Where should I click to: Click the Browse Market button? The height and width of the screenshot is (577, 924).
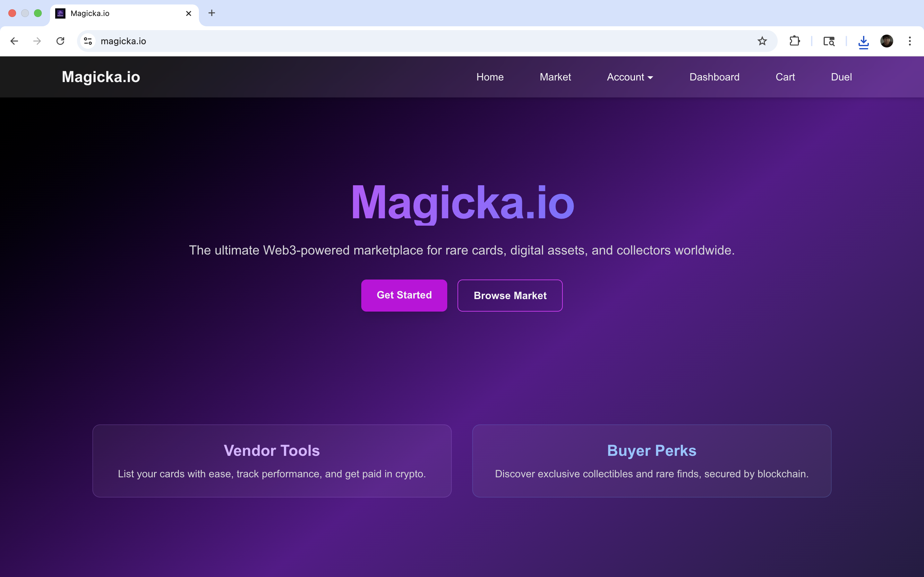pos(510,295)
